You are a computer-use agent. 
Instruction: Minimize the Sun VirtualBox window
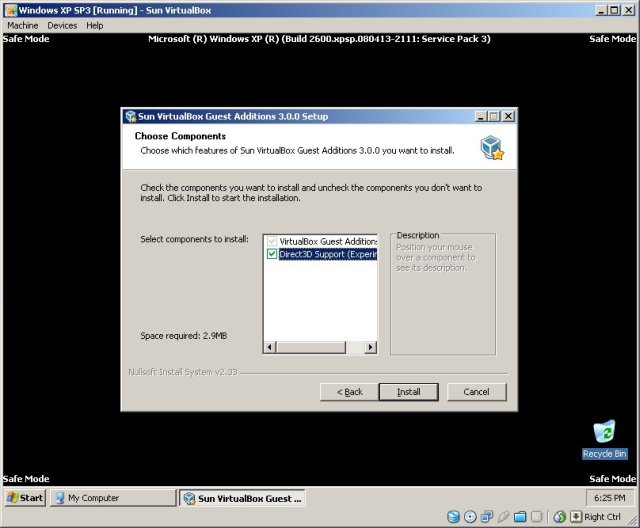pos(601,10)
